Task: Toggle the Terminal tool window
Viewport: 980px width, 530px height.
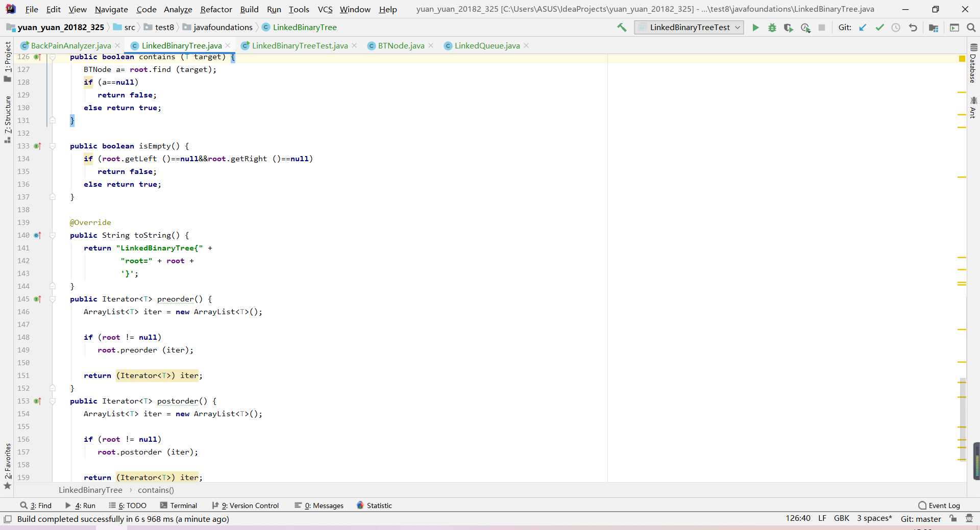Action: (x=179, y=506)
